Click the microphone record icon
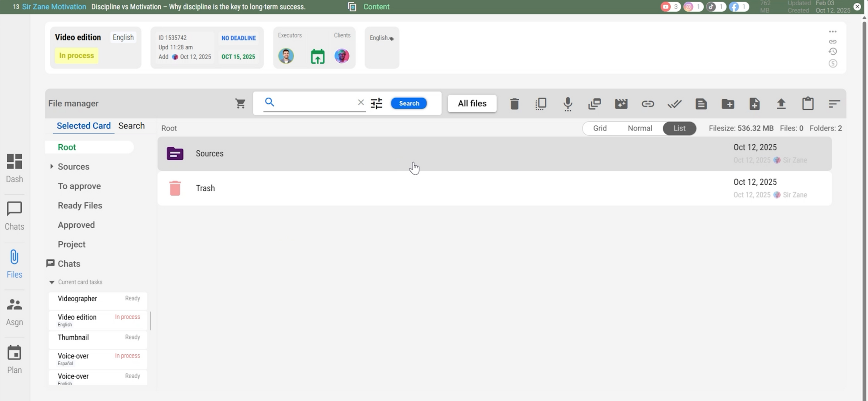Screen dimensions: 868x401 click(x=567, y=104)
